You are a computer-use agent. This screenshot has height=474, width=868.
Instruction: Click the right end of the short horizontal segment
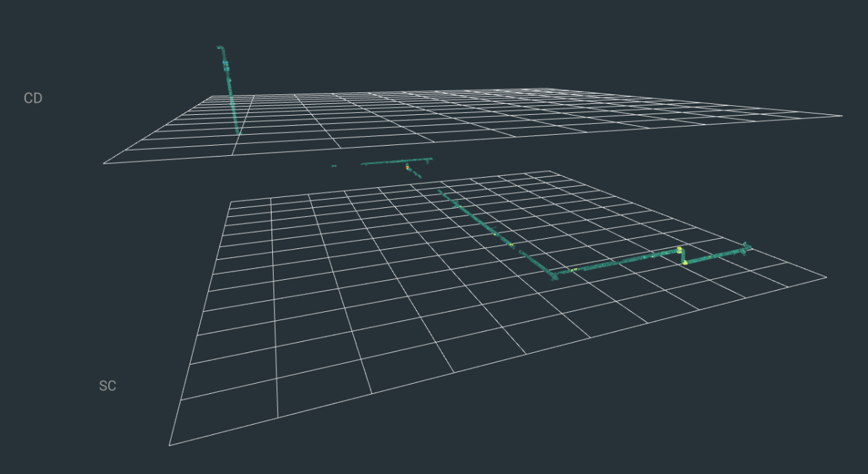coord(431,159)
